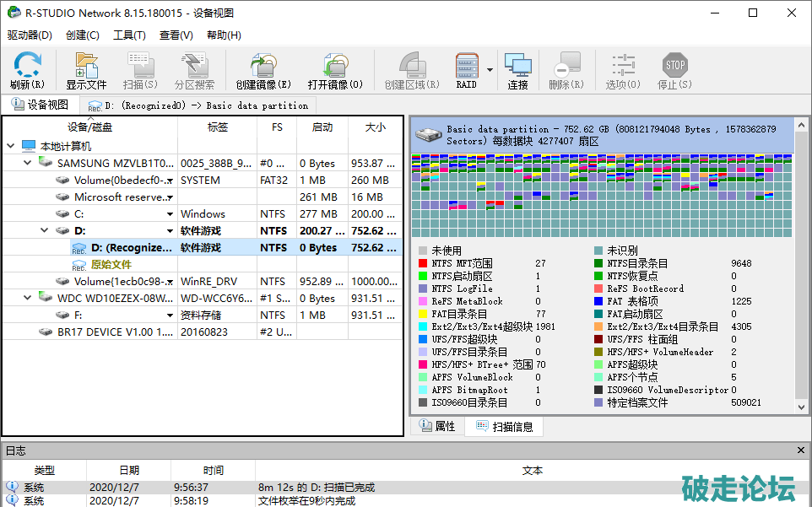Viewport: 812px width, 507px height.
Task: Click the 刷新 (Refresh) toolbar icon
Action: (x=27, y=70)
